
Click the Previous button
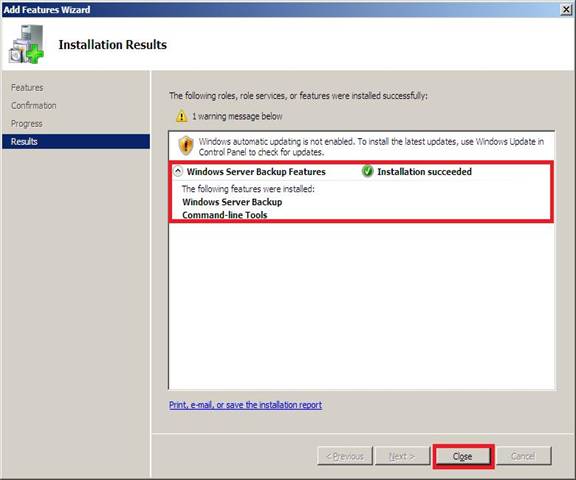(x=345, y=456)
